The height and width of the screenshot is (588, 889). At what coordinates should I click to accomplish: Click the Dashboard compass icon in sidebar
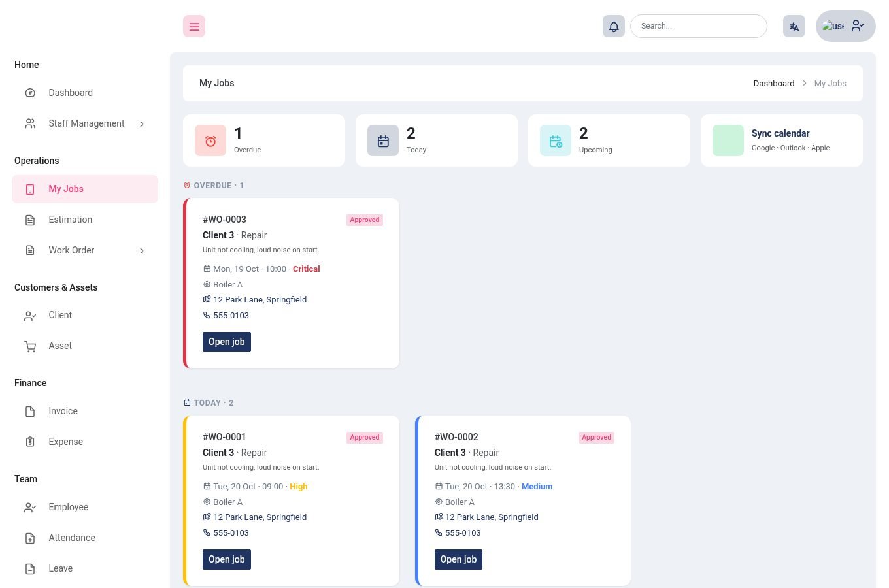30,93
